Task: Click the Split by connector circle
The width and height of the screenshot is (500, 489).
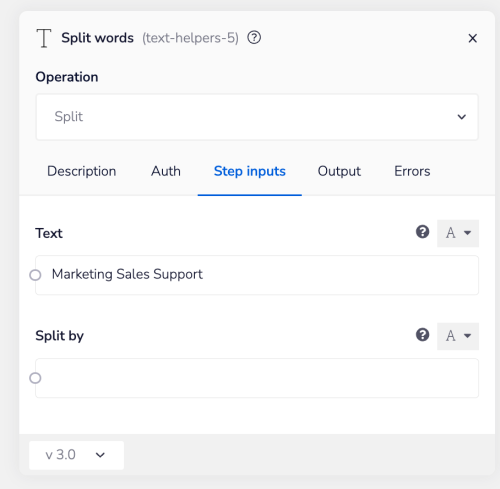Action: pyautogui.click(x=35, y=378)
